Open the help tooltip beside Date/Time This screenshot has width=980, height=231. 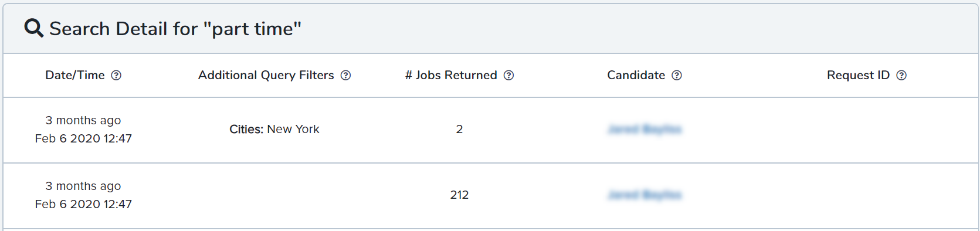[116, 75]
